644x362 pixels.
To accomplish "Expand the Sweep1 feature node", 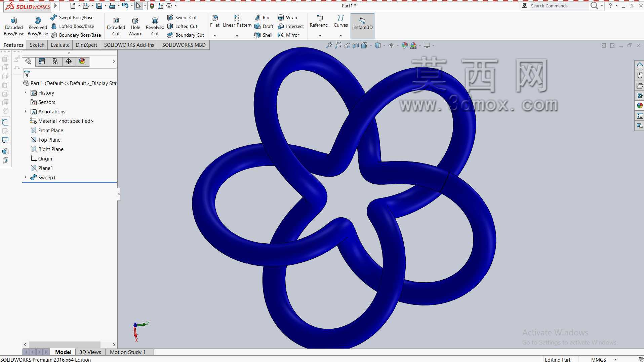I will (25, 177).
